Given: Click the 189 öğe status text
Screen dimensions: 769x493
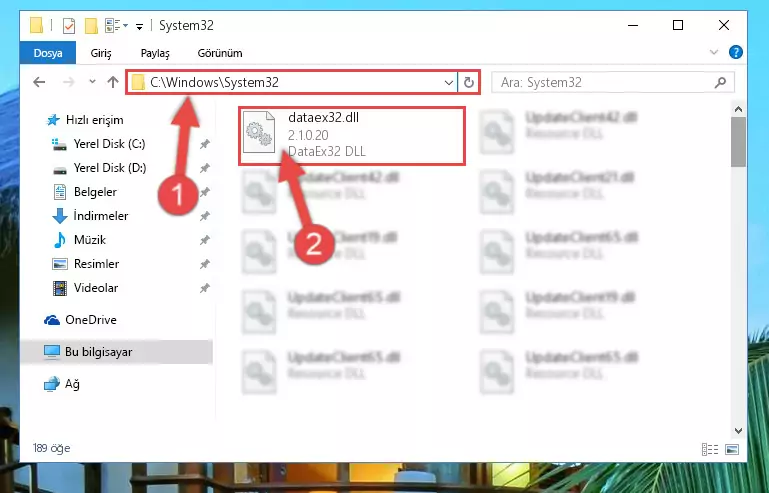Looking at the screenshot, I should (x=51, y=448).
